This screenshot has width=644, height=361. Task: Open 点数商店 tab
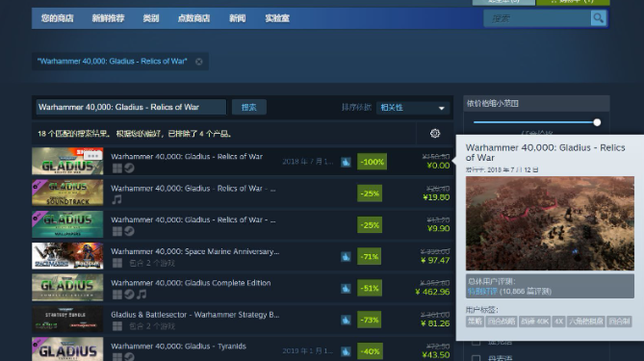point(193,18)
